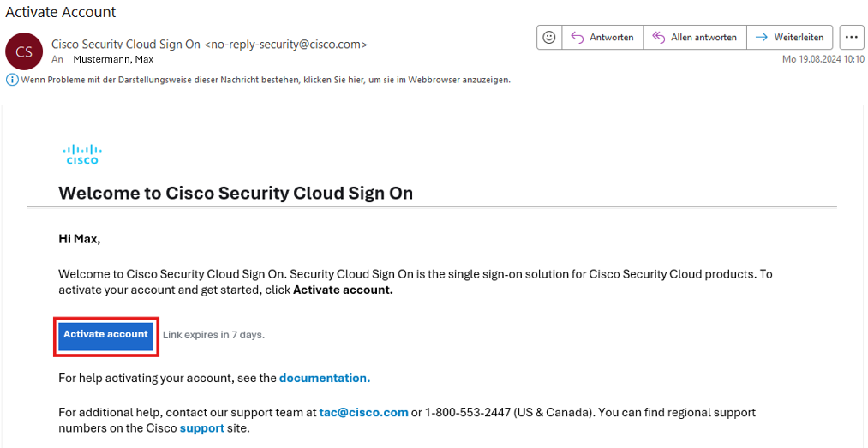Viewport: 868px width, 448px height.
Task: Click the Activate Account subject line
Action: pyautogui.click(x=61, y=12)
